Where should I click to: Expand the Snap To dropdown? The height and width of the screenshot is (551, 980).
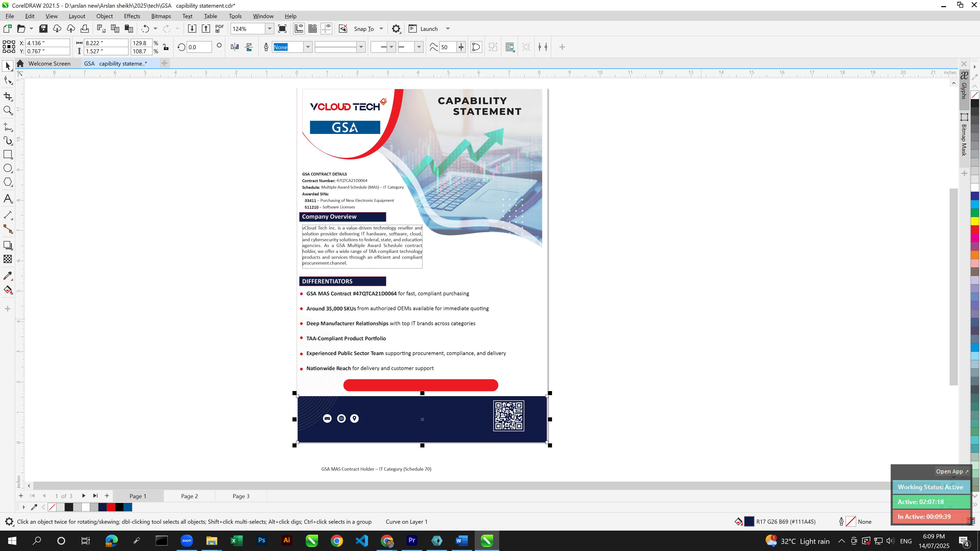381,29
